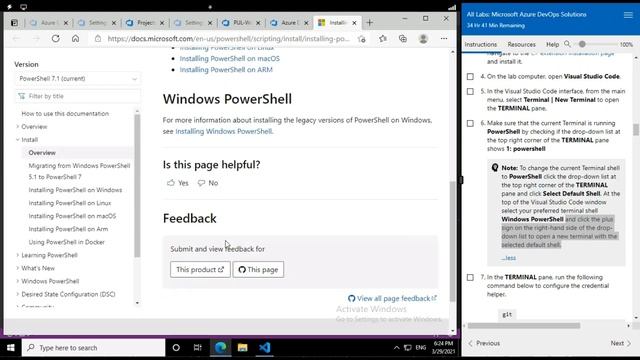Open the browser Settings and more menu
This screenshot has width=640, height=360.
click(444, 38)
